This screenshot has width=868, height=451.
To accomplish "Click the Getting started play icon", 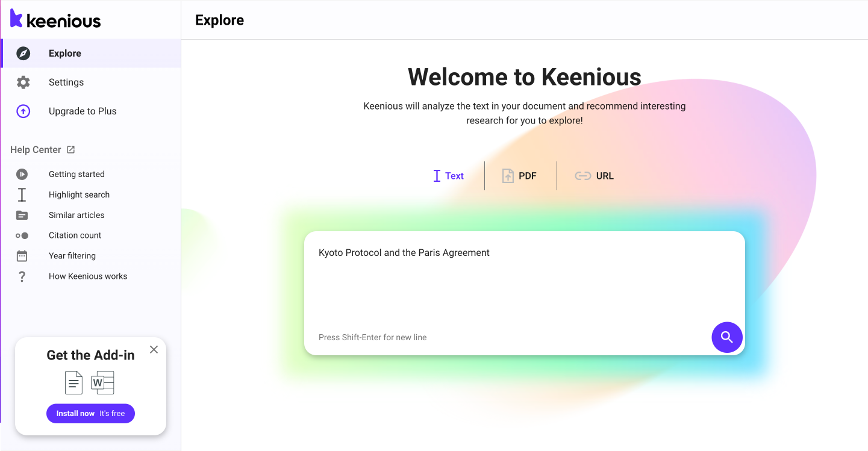I will point(22,175).
